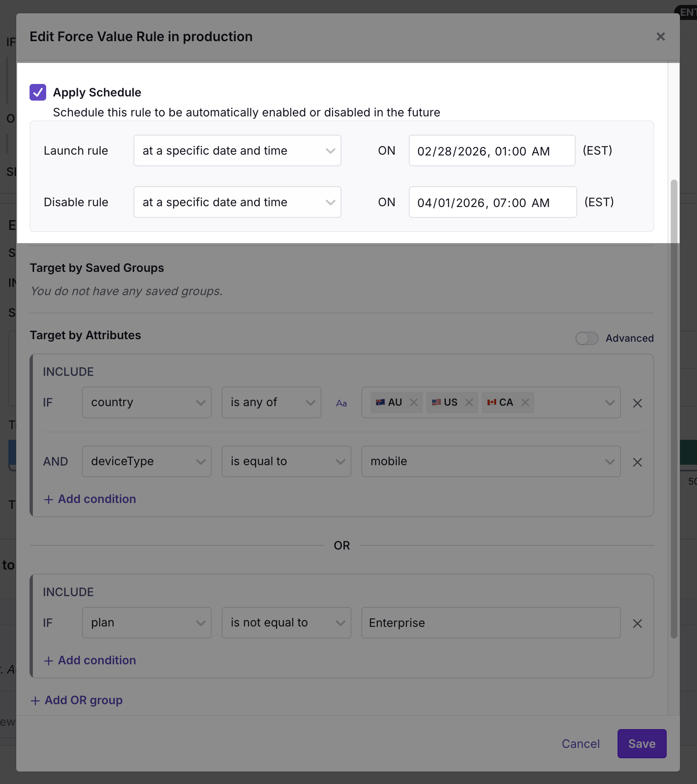Remove the AU country tag

point(413,402)
